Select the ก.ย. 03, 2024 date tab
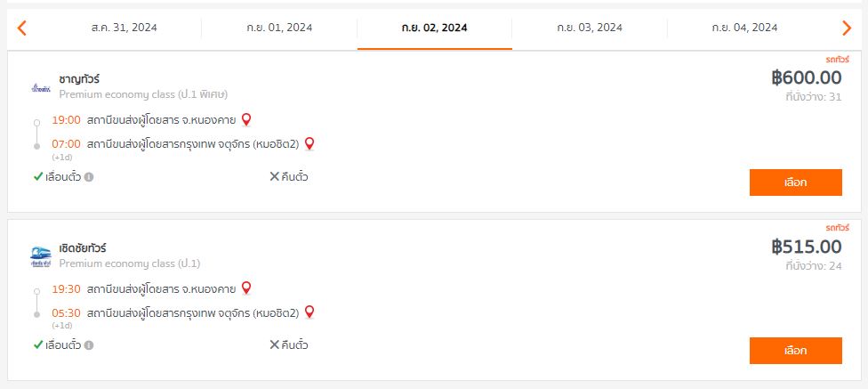Screen dimensions: 868x389 (x=590, y=28)
